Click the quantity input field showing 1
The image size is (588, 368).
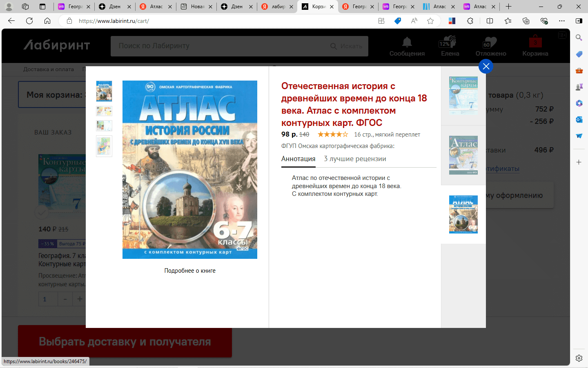point(48,299)
